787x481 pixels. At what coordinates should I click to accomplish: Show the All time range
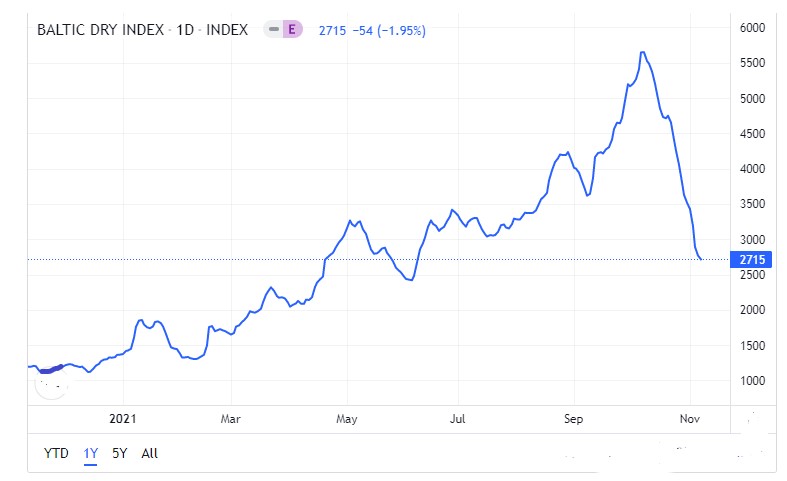point(149,453)
